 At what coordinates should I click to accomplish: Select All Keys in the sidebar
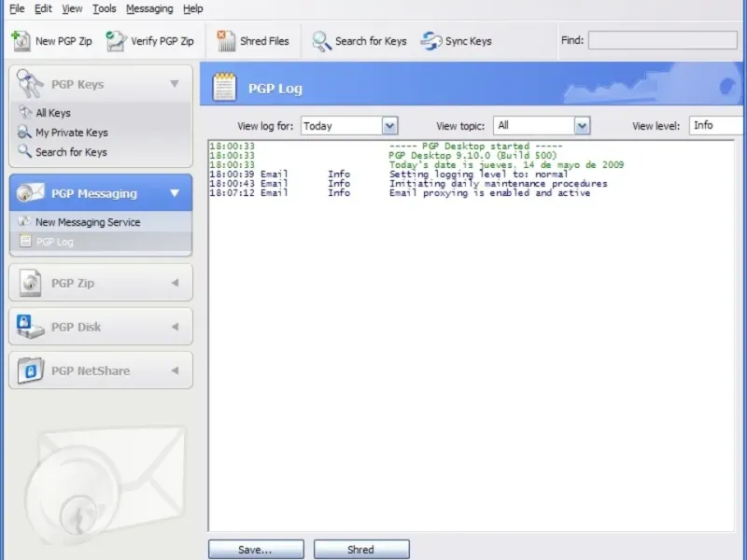pos(53,113)
